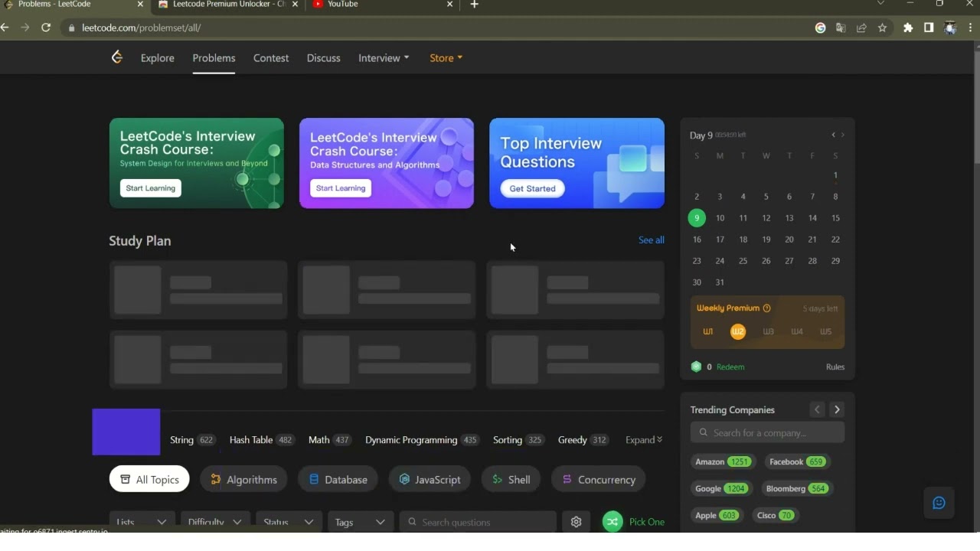Image resolution: width=980 pixels, height=551 pixels.
Task: Open a new browser tab
Action: [x=474, y=5]
